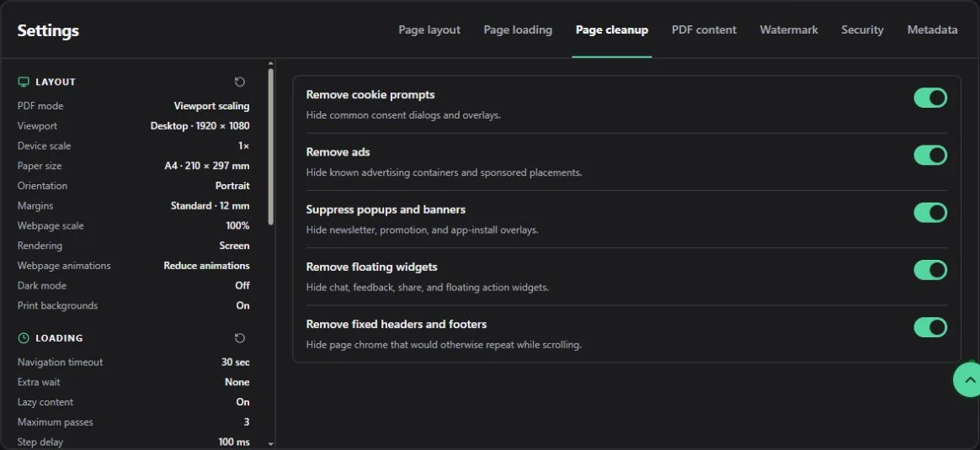Click the Print backgrounds value On

click(242, 306)
